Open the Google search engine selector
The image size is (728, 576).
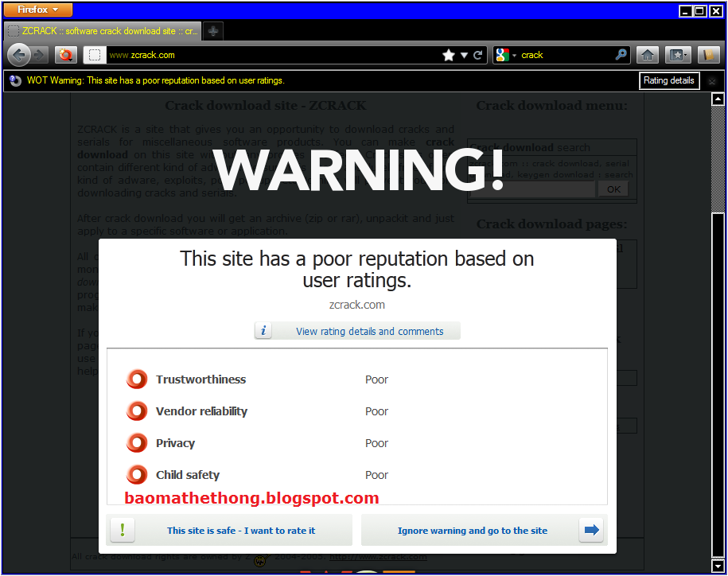[506, 55]
